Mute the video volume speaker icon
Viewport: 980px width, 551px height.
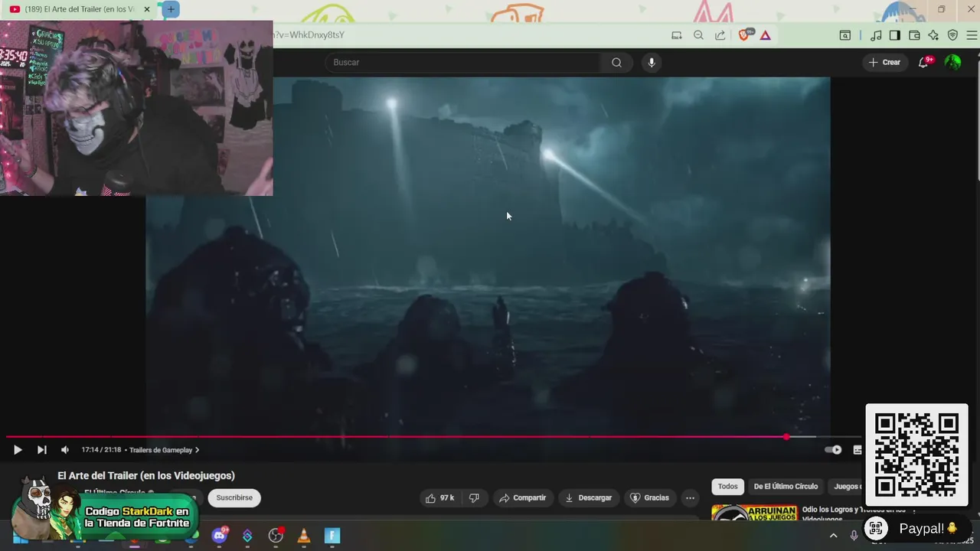(x=65, y=450)
